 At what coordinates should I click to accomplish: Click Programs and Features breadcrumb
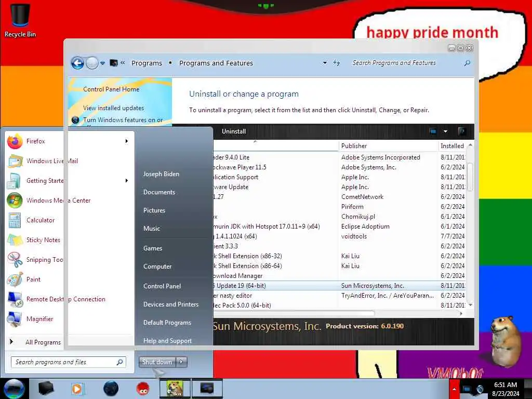tap(216, 63)
